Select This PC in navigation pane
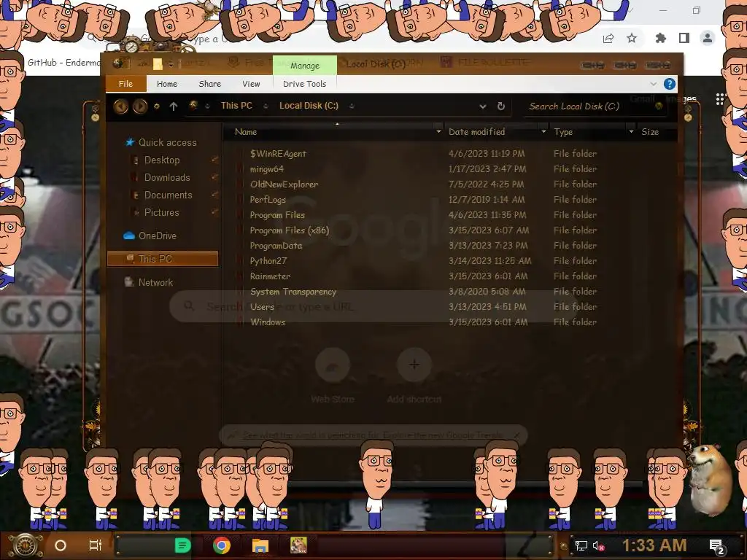Image resolution: width=747 pixels, height=560 pixels. click(x=163, y=259)
